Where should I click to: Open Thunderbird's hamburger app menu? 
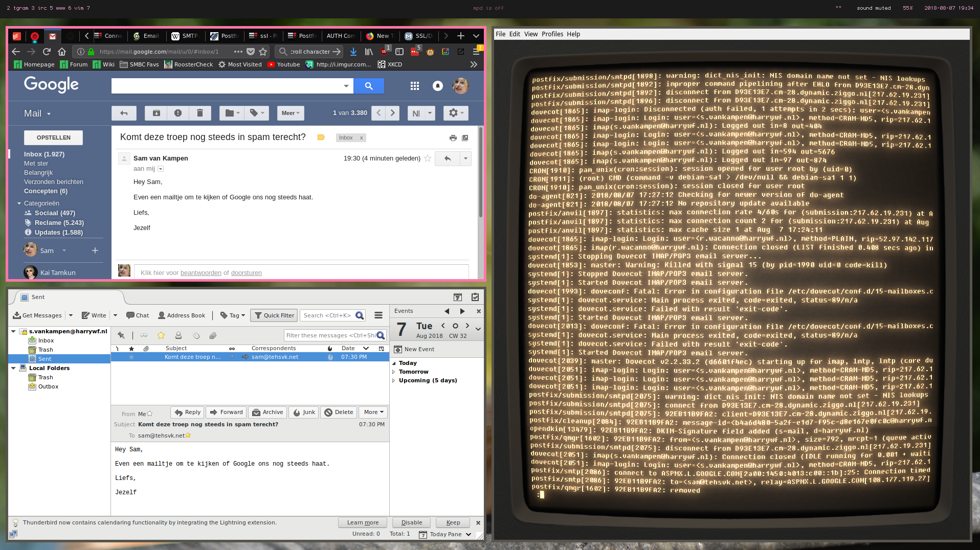tap(378, 315)
